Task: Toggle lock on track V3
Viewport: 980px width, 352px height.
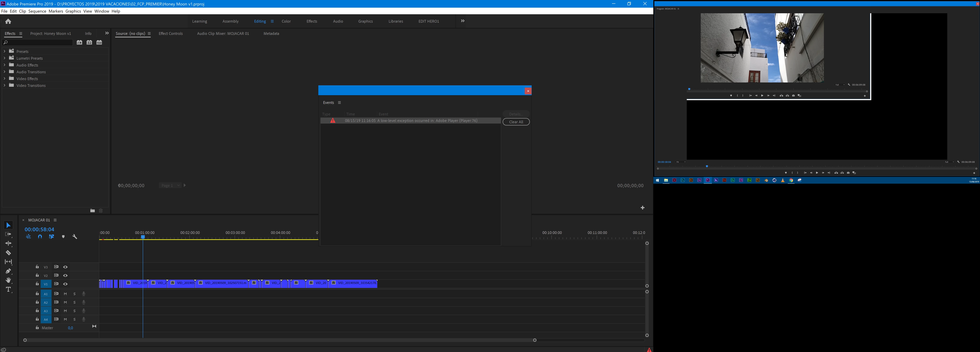Action: pyautogui.click(x=37, y=267)
